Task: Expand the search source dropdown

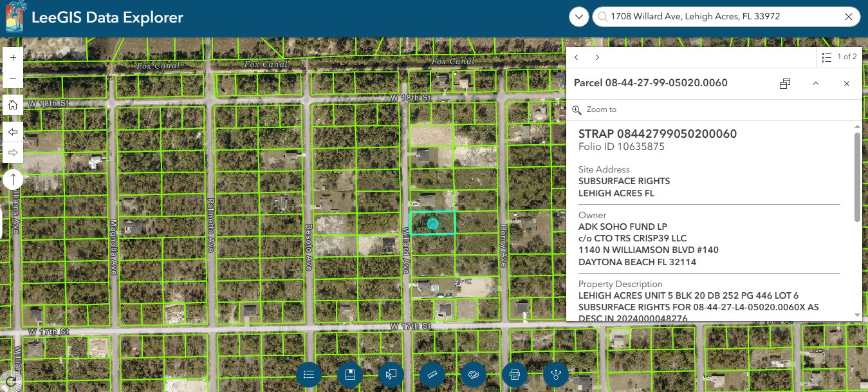Action: coord(579,17)
